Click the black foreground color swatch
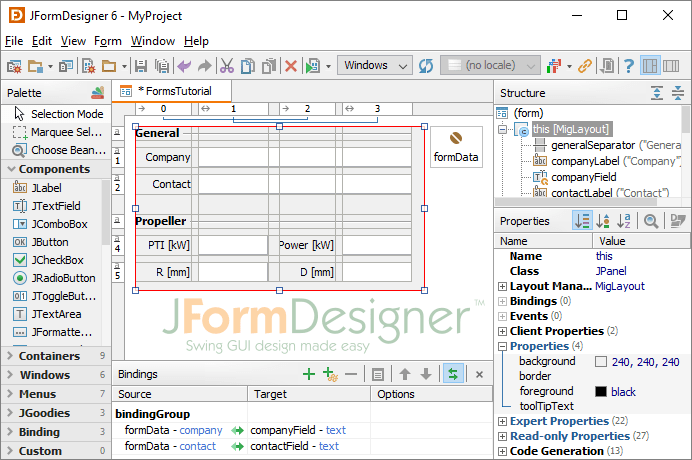This screenshot has height=460, width=692. tap(601, 392)
